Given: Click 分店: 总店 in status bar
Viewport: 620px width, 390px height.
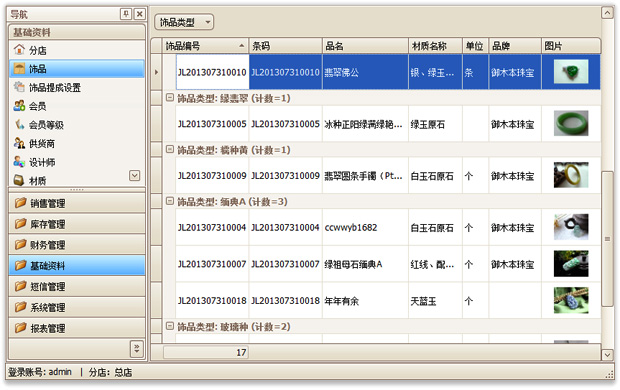Looking at the screenshot, I should pos(110,372).
